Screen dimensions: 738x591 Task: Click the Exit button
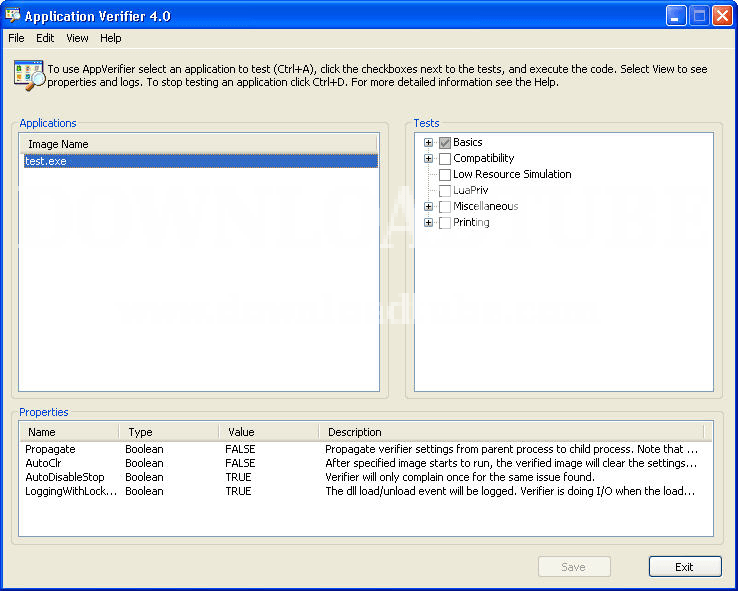point(685,567)
